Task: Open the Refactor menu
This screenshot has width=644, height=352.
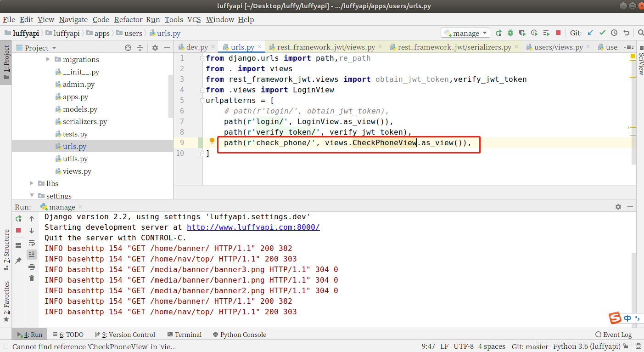Action: point(129,20)
